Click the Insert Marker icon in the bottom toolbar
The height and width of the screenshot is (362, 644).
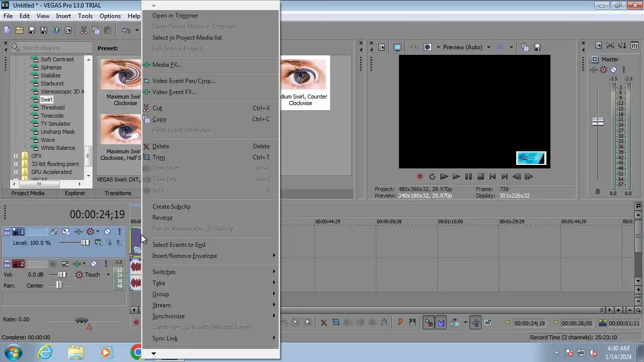[x=400, y=323]
